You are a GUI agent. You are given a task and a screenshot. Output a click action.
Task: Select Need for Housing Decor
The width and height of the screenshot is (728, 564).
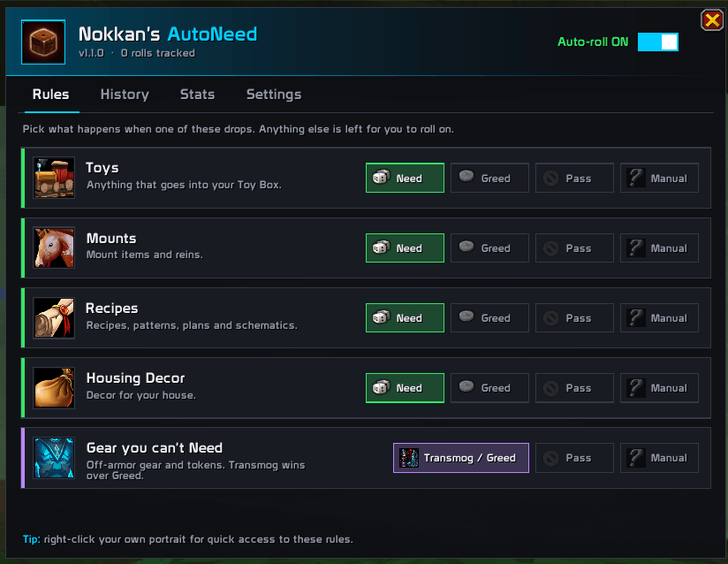[405, 388]
